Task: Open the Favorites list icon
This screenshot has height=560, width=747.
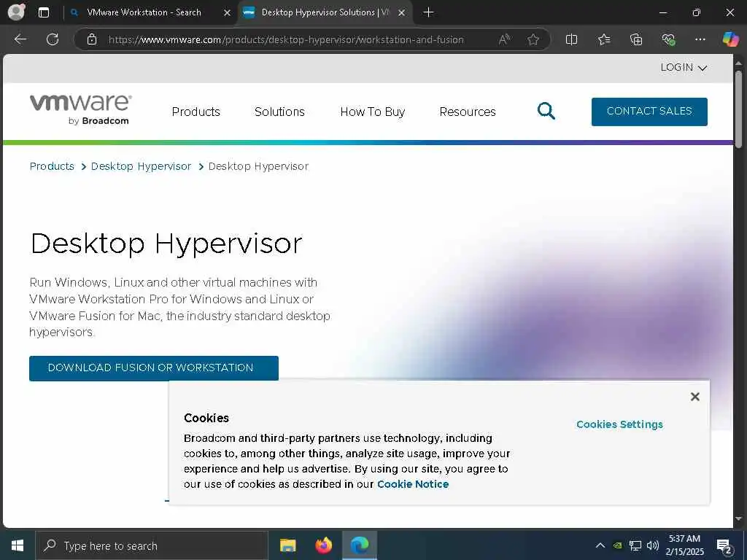Action: (x=603, y=39)
